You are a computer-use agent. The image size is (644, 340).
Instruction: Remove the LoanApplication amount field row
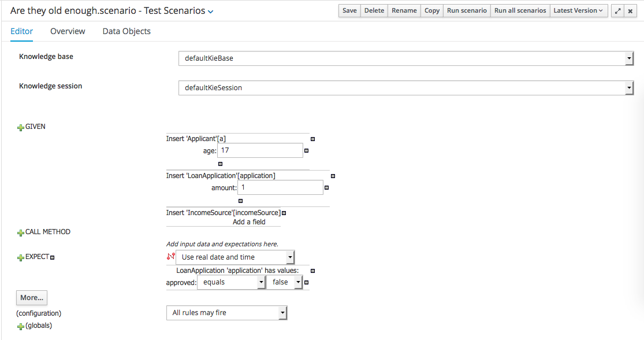coord(326,188)
